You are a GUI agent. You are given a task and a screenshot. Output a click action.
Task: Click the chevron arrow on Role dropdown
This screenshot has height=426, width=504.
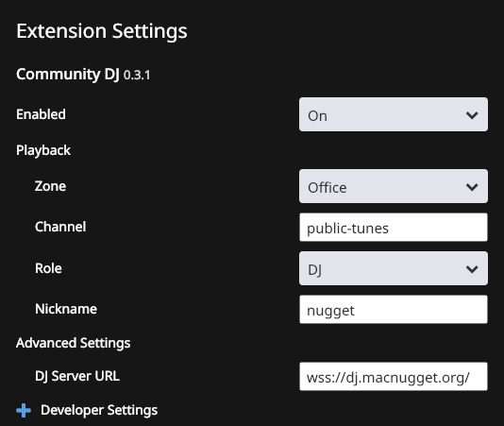point(472,268)
